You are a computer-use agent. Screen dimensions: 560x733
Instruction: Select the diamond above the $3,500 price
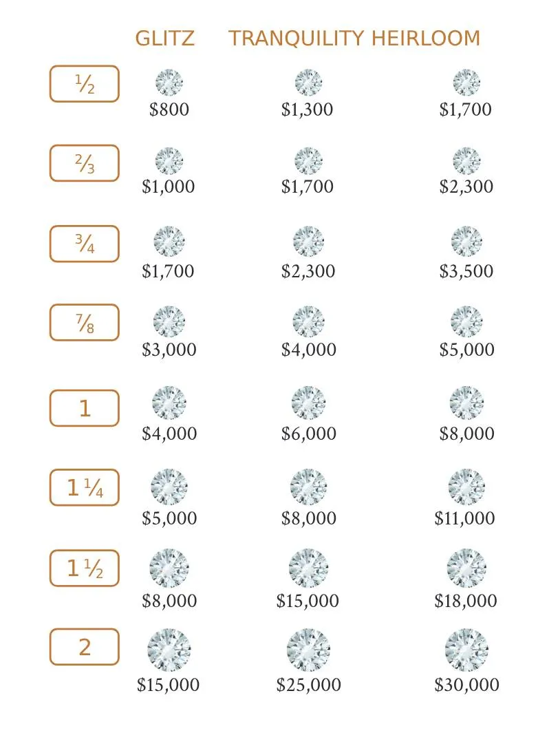(x=466, y=241)
